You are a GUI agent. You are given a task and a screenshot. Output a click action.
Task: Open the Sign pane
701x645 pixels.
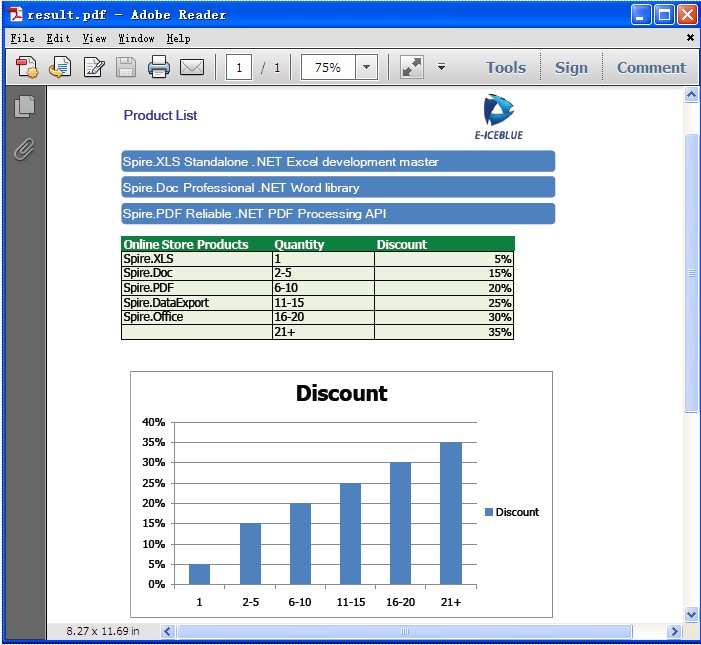coord(571,67)
